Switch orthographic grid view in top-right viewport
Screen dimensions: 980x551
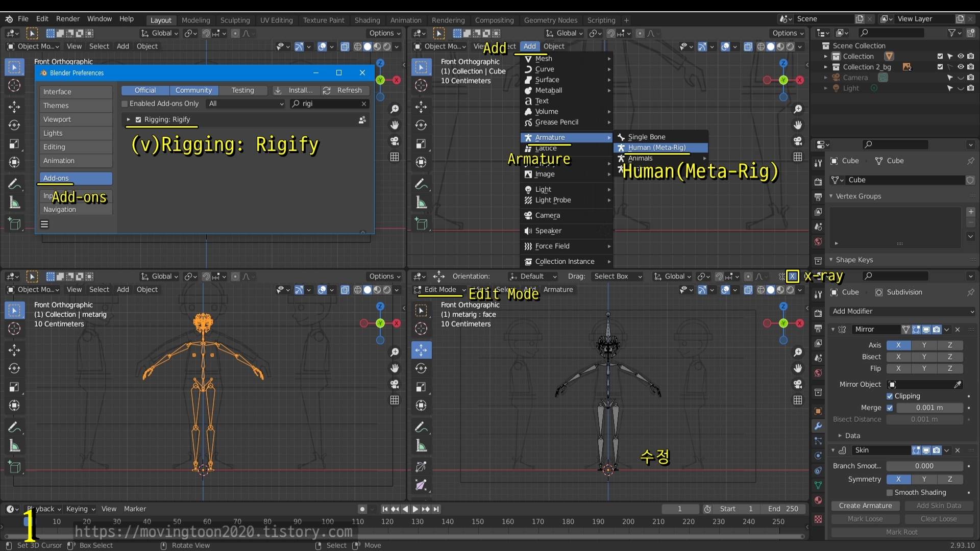point(798,157)
